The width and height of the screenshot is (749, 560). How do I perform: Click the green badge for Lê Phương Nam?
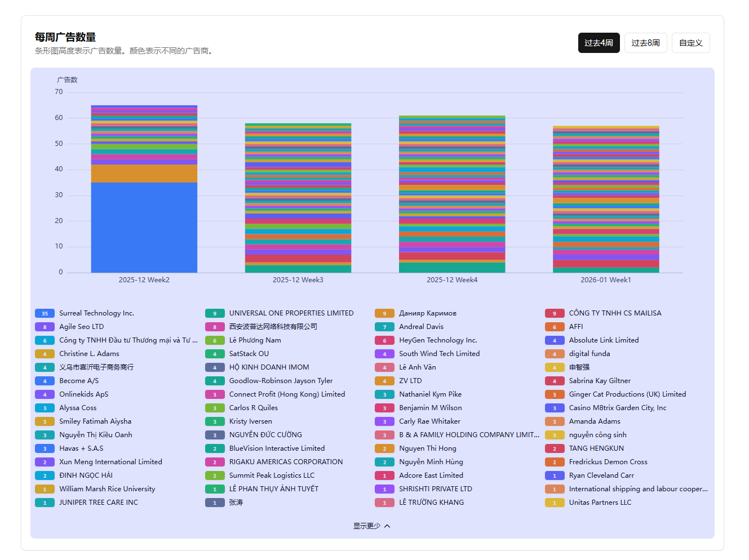pyautogui.click(x=215, y=340)
